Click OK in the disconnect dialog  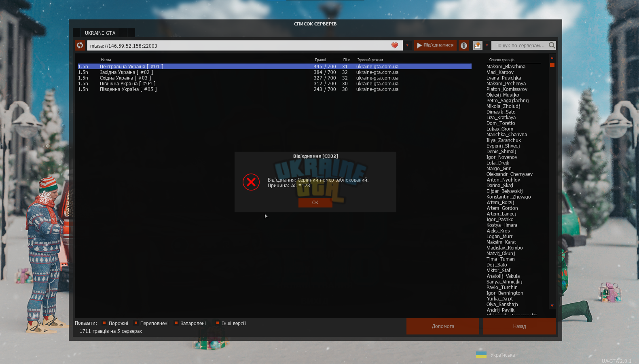[315, 203]
